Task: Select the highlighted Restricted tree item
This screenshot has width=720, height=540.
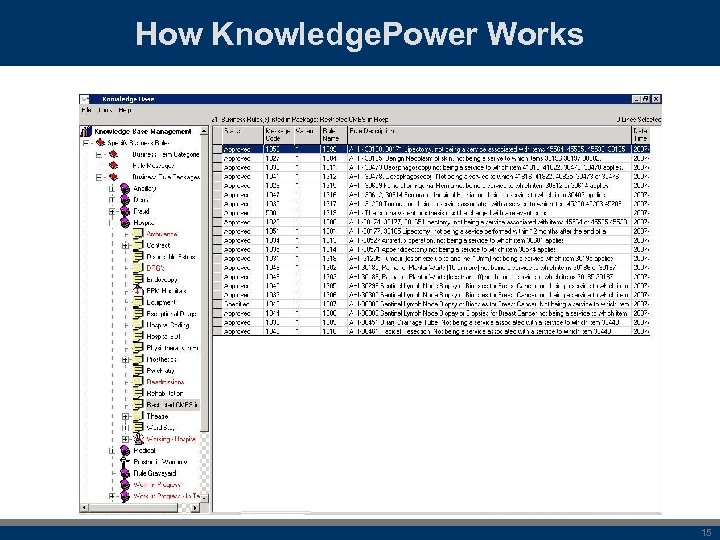Action: tap(172, 405)
